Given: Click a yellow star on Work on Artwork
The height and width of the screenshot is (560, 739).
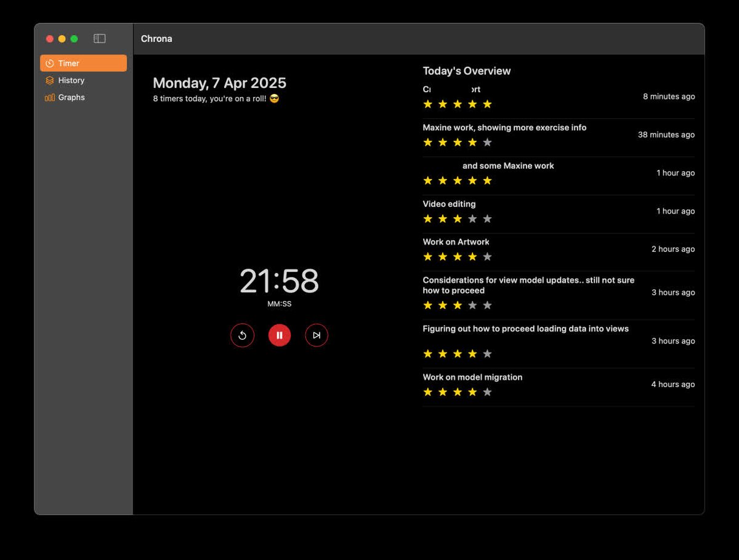Looking at the screenshot, I should 442,257.
